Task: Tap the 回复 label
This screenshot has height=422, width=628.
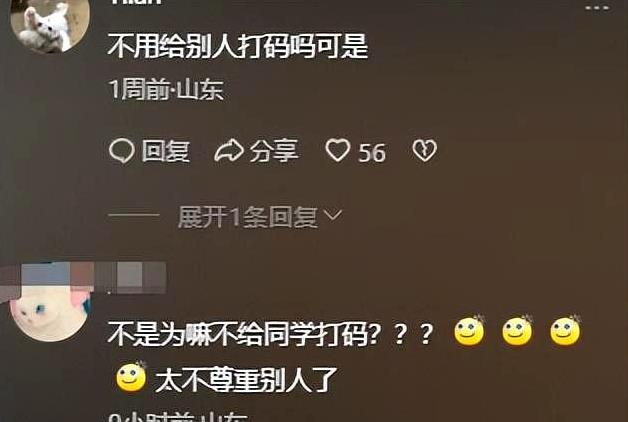Action: click(165, 151)
